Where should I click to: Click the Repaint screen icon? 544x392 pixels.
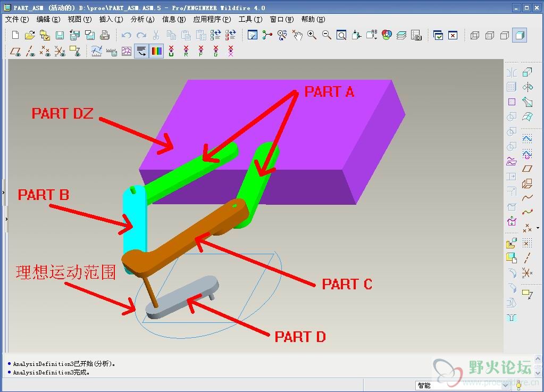click(x=253, y=35)
